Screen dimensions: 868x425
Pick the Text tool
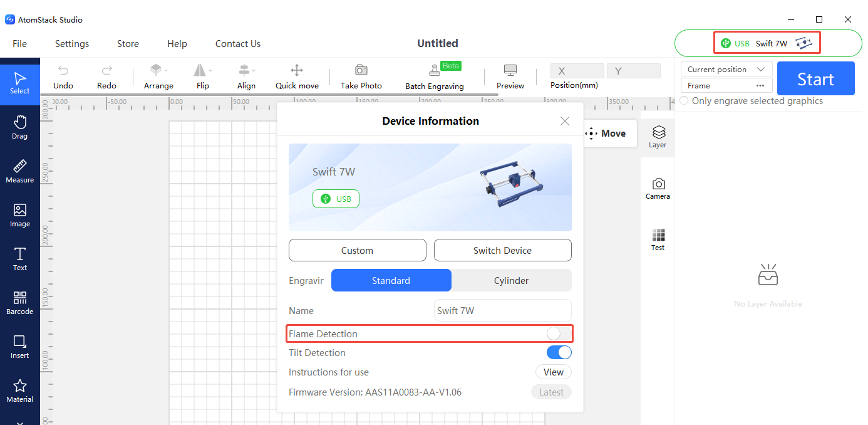[20, 258]
